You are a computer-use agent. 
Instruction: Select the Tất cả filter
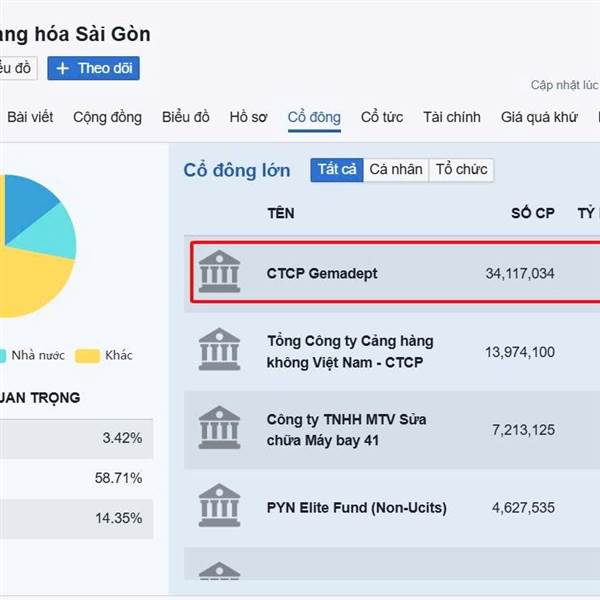(337, 170)
